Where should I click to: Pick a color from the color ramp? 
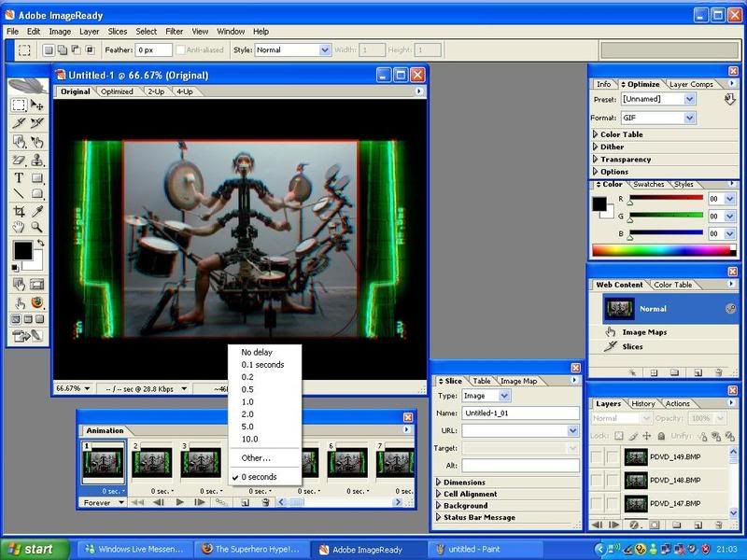[x=664, y=250]
